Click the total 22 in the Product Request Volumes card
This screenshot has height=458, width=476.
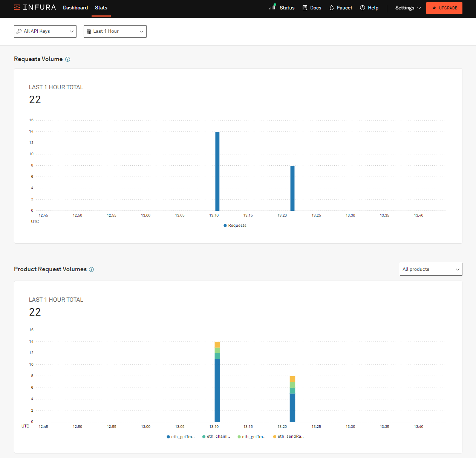coord(35,312)
